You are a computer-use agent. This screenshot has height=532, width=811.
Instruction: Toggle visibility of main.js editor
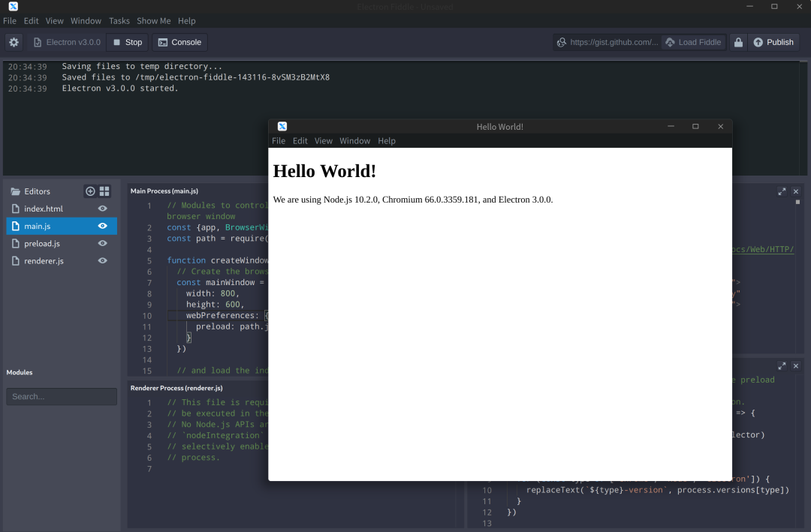pos(103,226)
